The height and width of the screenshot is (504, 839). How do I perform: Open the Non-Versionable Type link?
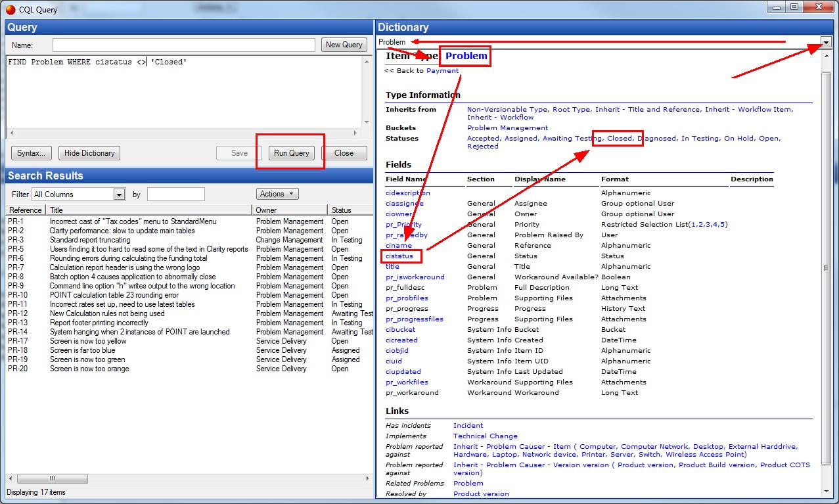point(507,110)
